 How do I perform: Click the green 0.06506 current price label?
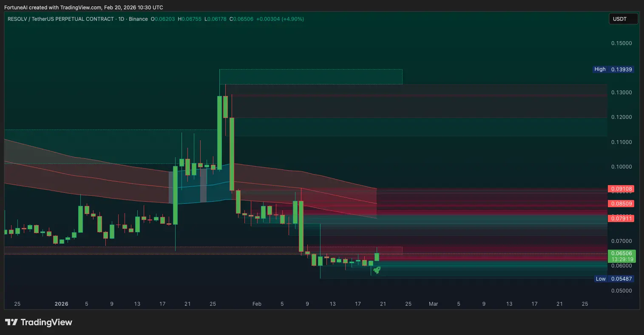pyautogui.click(x=622, y=253)
